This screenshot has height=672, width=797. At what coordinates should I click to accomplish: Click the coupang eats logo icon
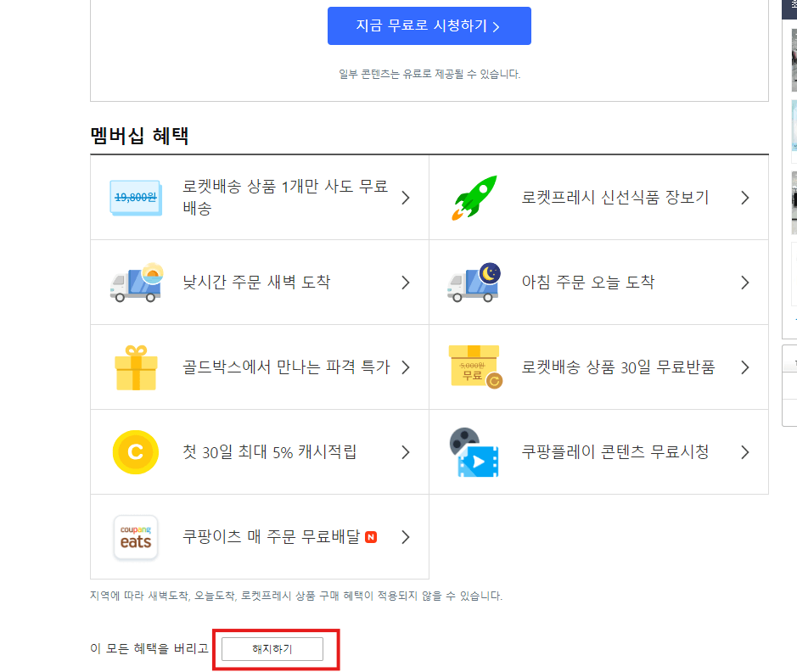pyautogui.click(x=136, y=537)
